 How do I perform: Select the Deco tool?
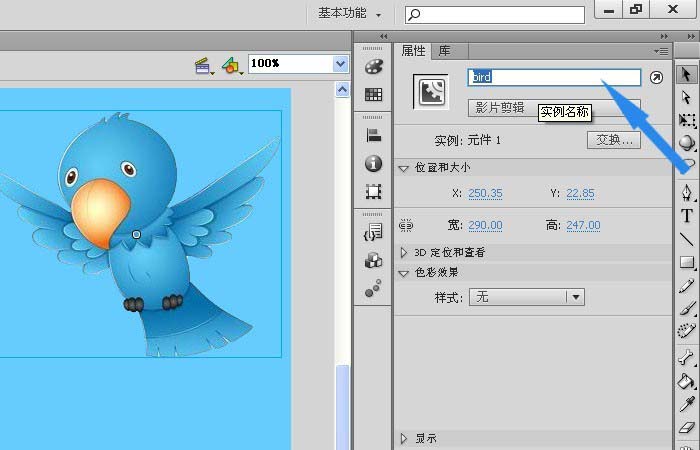pos(687,331)
